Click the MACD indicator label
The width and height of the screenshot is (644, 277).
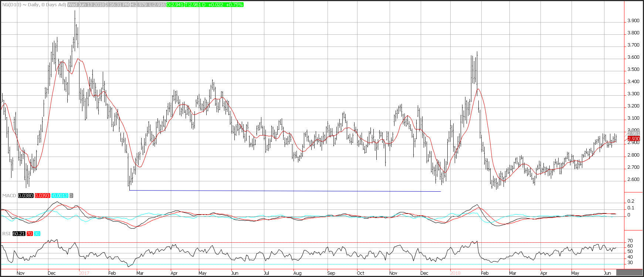click(9, 195)
